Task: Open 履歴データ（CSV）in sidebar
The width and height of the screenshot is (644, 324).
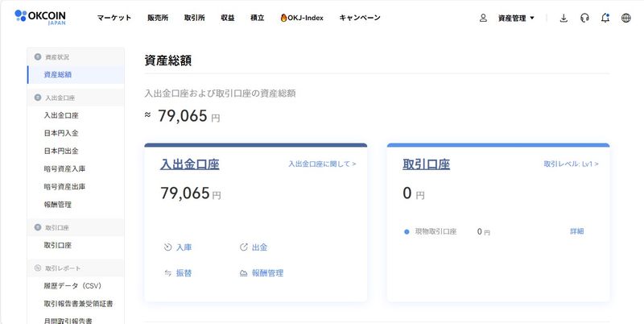Action: 72,285
